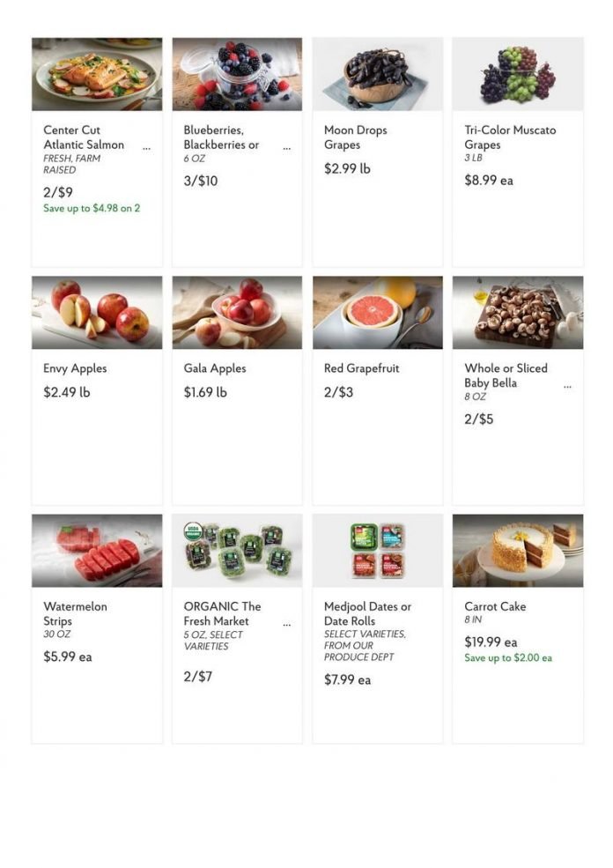Open the Gala Apples product image
This screenshot has width=613, height=868.
point(235,312)
